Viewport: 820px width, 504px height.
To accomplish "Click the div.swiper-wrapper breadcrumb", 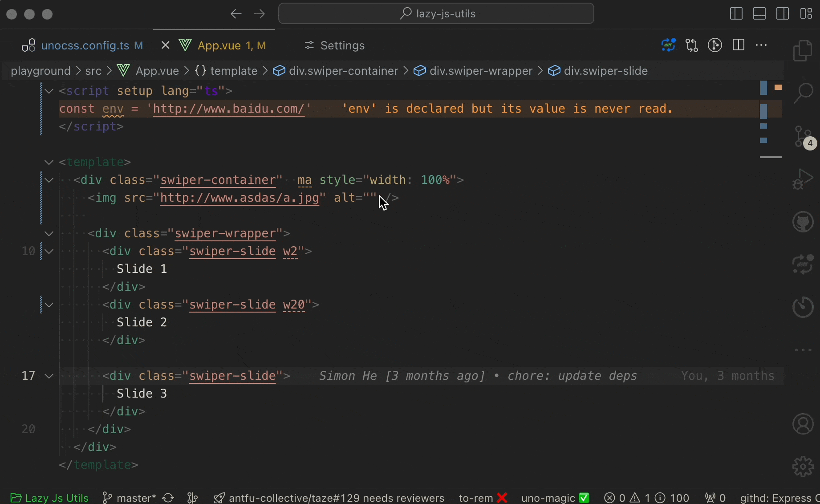I will (473, 71).
